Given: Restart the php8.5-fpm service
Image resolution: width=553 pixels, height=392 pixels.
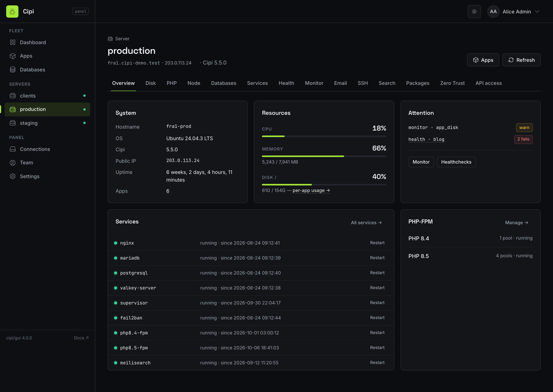Looking at the screenshot, I should (377, 348).
